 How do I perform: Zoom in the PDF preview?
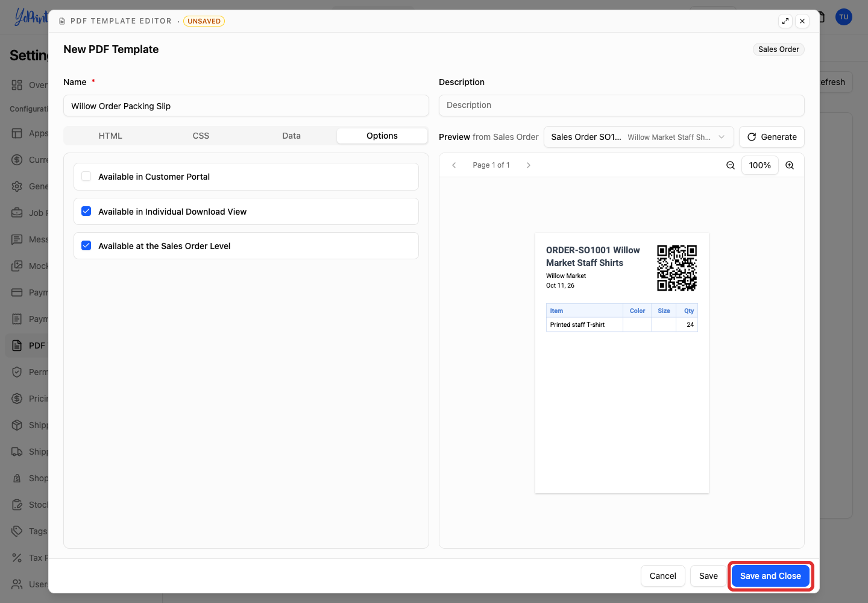pyautogui.click(x=790, y=165)
